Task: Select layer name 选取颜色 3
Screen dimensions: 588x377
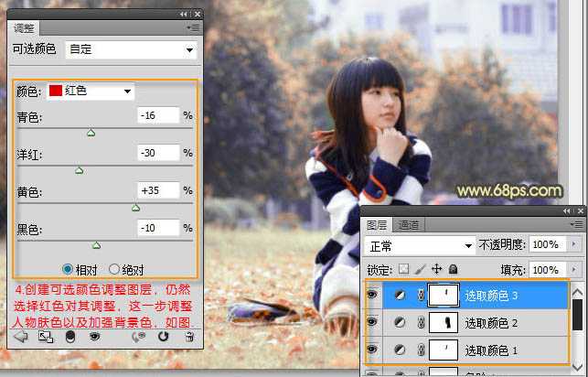Action: (x=491, y=296)
